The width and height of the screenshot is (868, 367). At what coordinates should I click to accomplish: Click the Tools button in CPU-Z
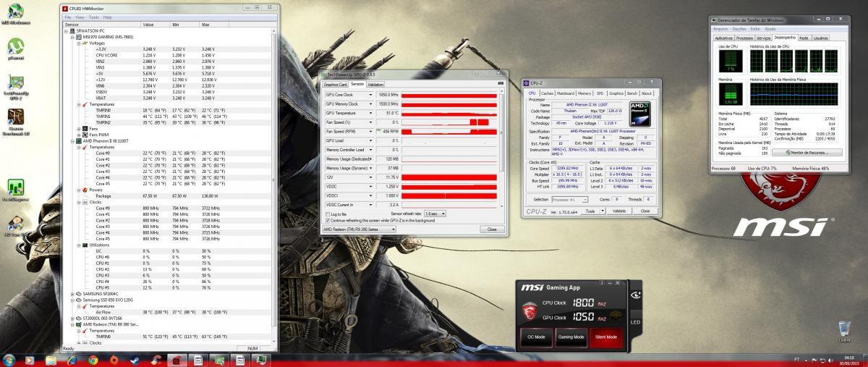click(590, 211)
